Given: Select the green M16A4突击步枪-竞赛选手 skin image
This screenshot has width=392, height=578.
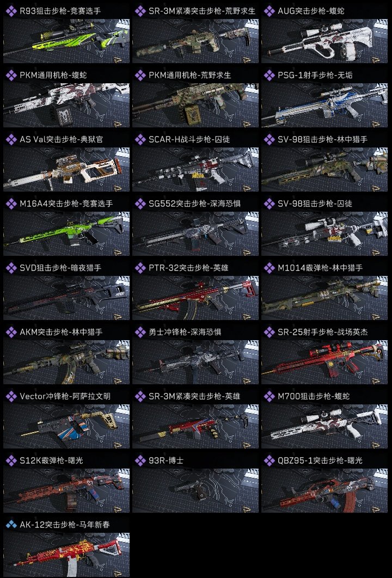Looking at the screenshot, I should click(x=66, y=233).
